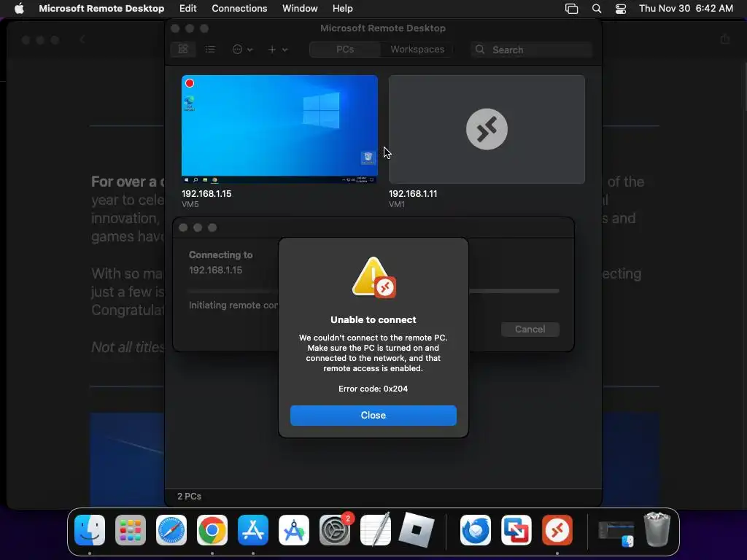The image size is (747, 560).
Task: Open the App Store from the Dock
Action: pyautogui.click(x=253, y=530)
